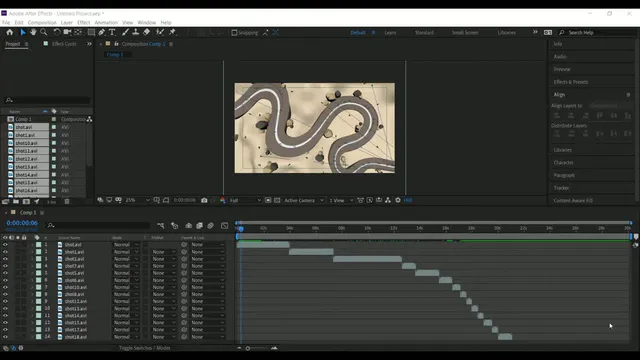This screenshot has height=360, width=640.
Task: Create a new composition from the Project panel
Action: click(26, 201)
